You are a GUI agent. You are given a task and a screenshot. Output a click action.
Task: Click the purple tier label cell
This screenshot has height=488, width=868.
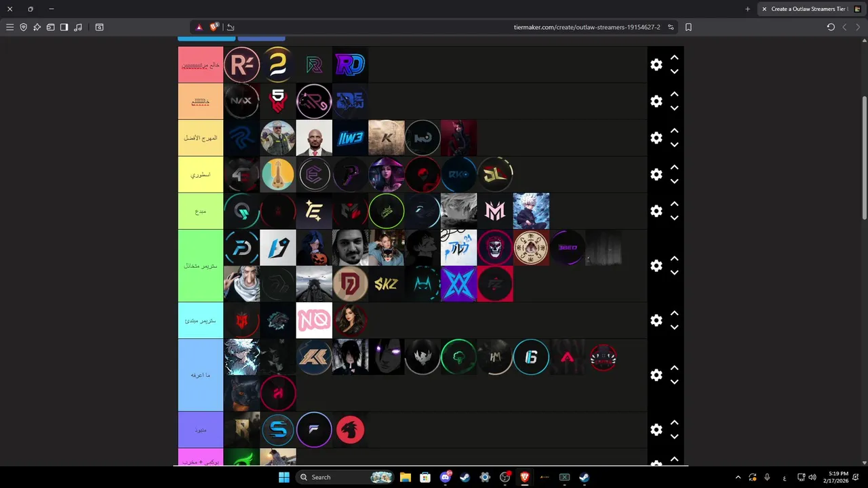pyautogui.click(x=201, y=430)
